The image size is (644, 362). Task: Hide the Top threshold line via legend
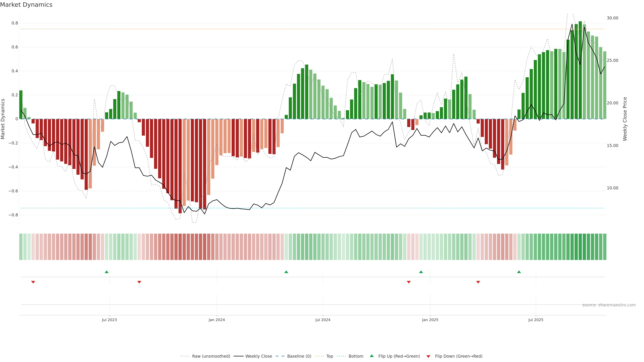(x=330, y=356)
